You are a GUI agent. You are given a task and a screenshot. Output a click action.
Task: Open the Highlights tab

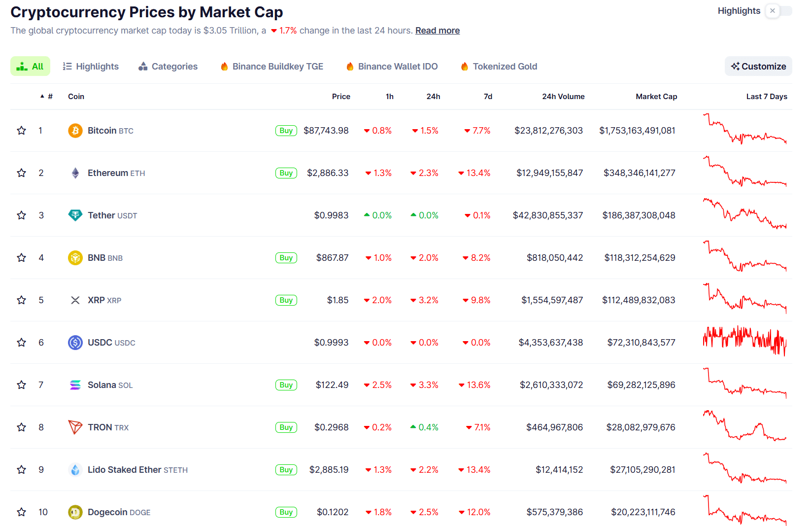[x=91, y=66]
